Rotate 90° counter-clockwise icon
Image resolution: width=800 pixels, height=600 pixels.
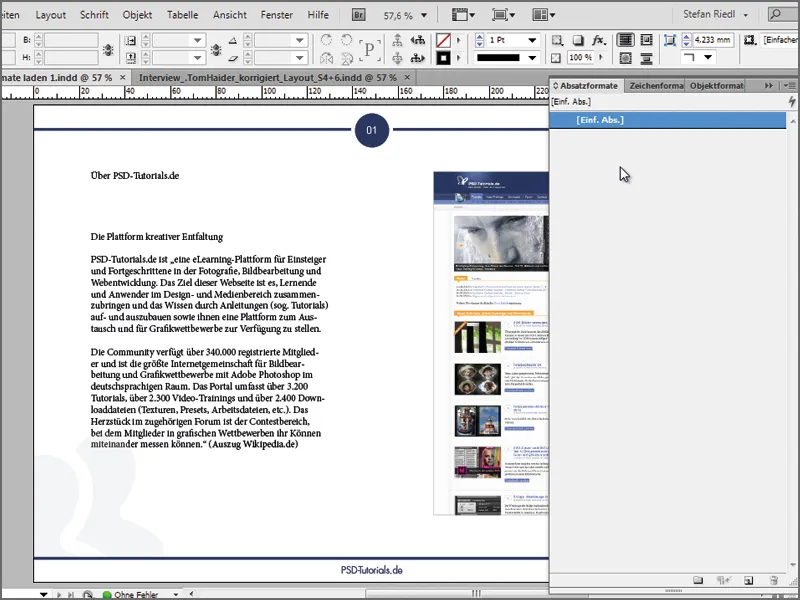(346, 40)
